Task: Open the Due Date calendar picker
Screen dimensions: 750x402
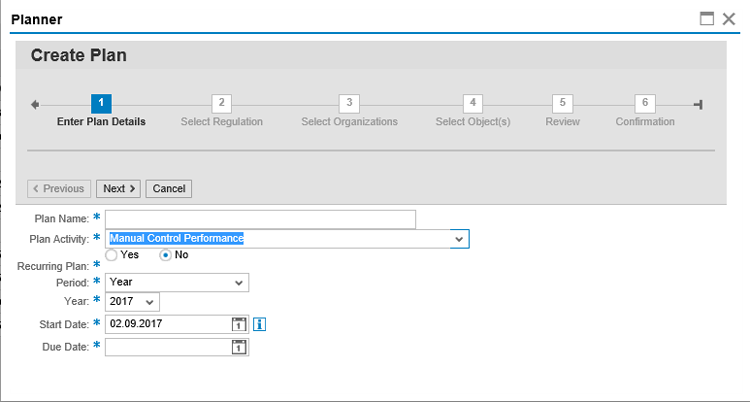Action: [239, 347]
